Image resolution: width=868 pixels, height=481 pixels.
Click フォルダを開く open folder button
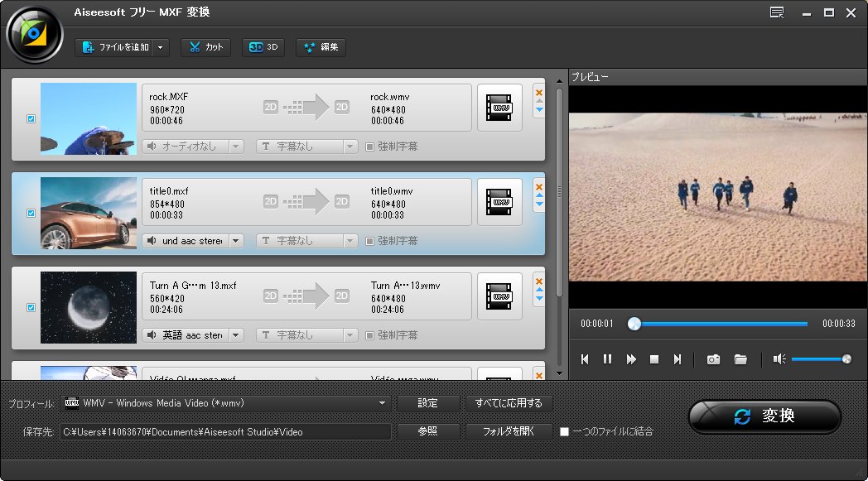[509, 431]
